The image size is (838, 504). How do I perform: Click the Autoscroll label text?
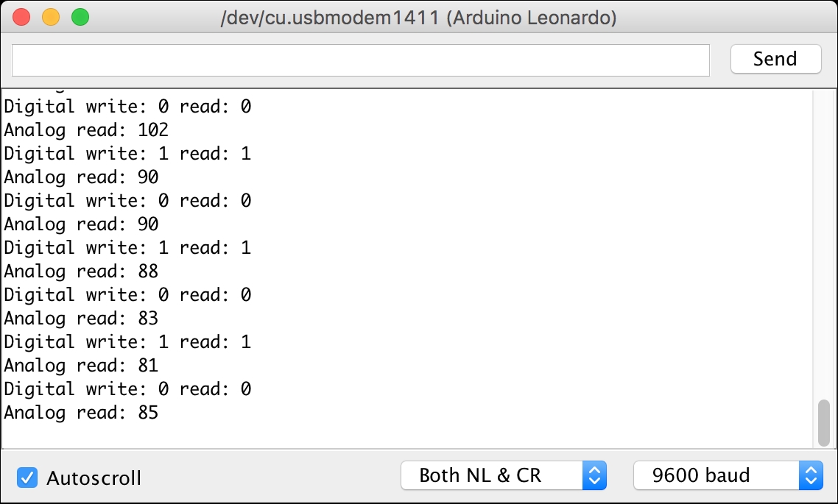click(x=94, y=478)
